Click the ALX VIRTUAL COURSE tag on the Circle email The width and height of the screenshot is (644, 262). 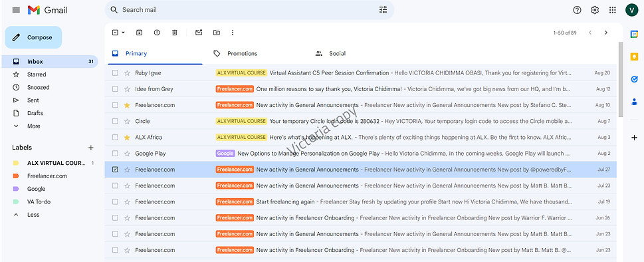click(x=241, y=122)
